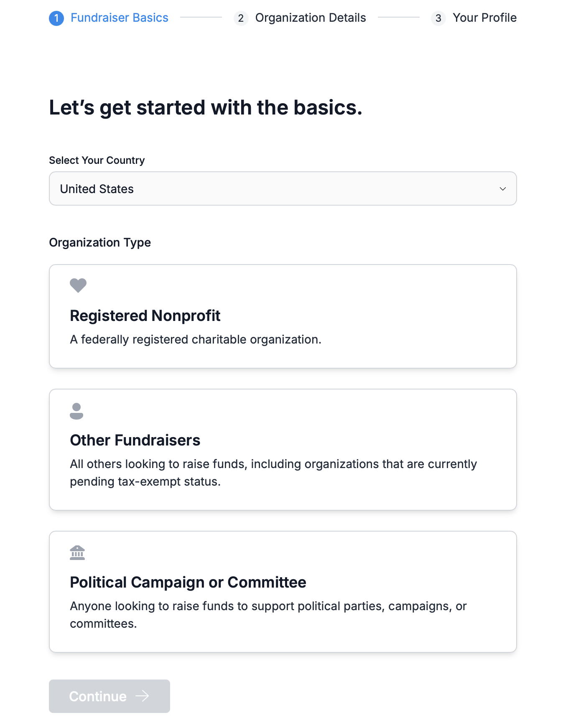
Task: Click the government building icon on Political Campaign
Action: pyautogui.click(x=77, y=552)
